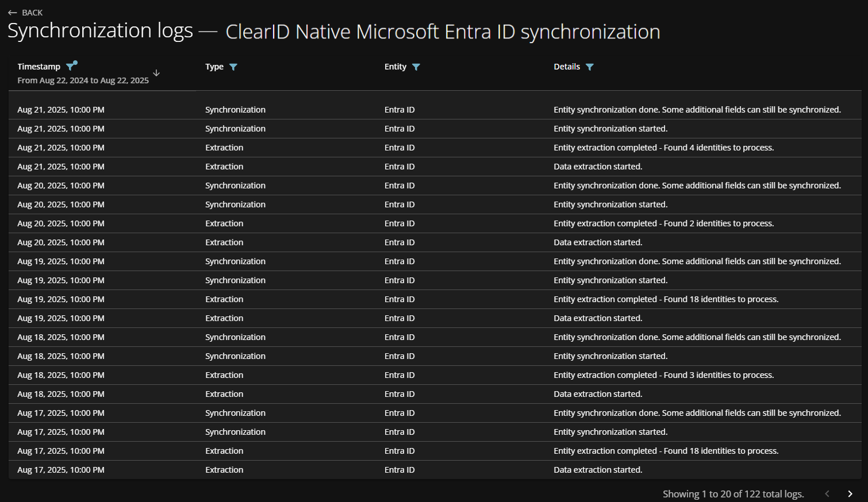
Task: Open the Type column filter
Action: [x=233, y=67]
